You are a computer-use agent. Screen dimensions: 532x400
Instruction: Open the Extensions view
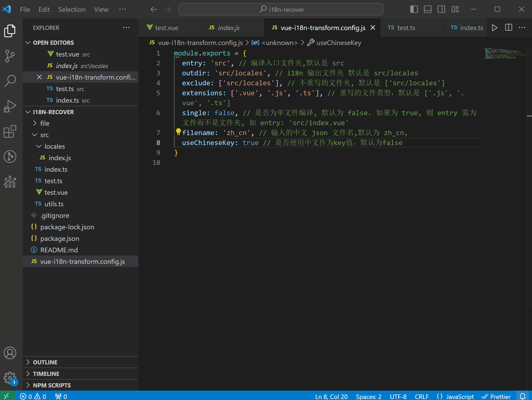(10, 131)
